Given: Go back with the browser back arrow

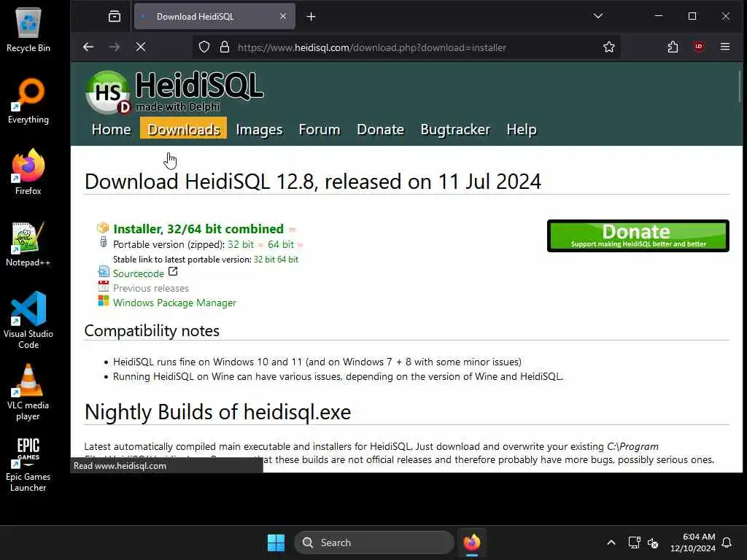Looking at the screenshot, I should [88, 47].
